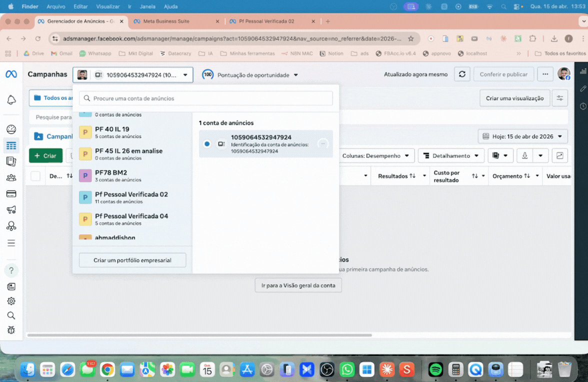Click the Procure uma conta de anúncios field

(x=206, y=98)
